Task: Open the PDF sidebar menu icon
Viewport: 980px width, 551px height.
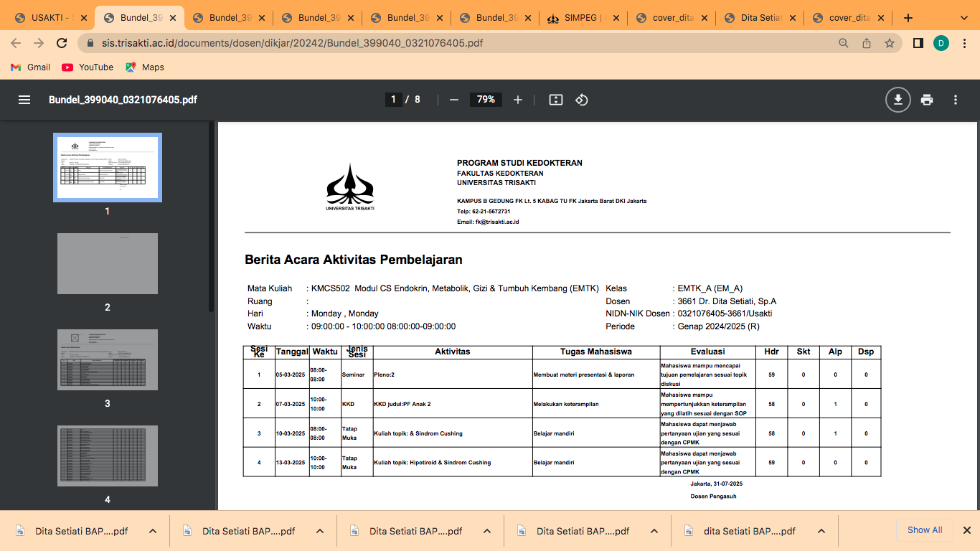Action: tap(24, 100)
